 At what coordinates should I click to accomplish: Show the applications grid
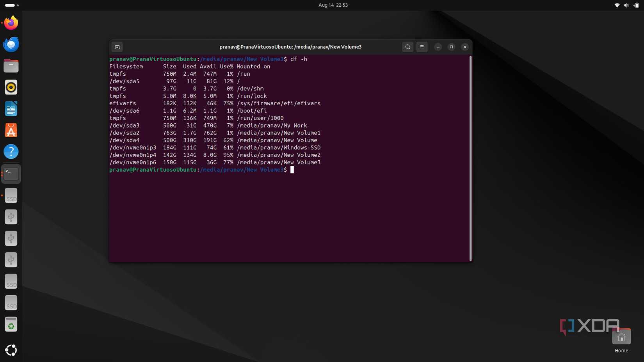click(11, 350)
